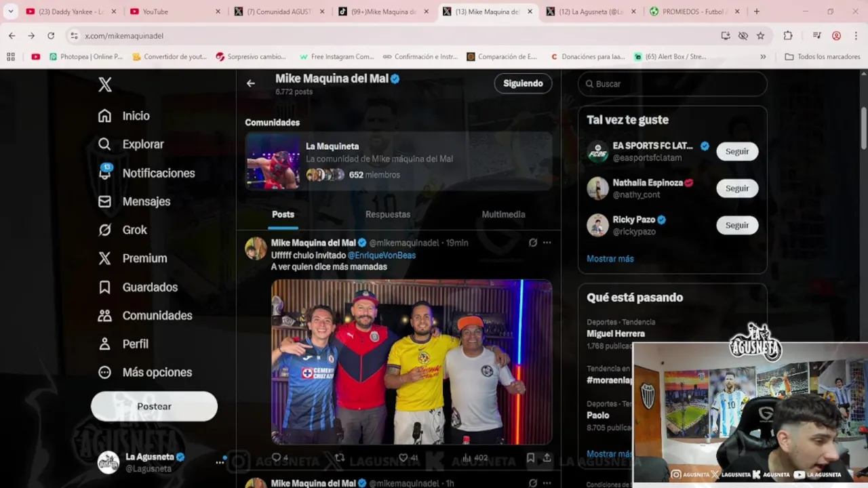Screen dimensions: 868x488
Task: Expand hidden bookmarks chevron
Action: pos(763,57)
